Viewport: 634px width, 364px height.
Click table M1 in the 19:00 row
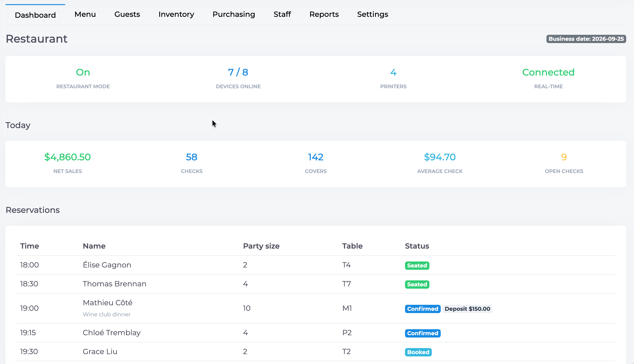tap(347, 308)
